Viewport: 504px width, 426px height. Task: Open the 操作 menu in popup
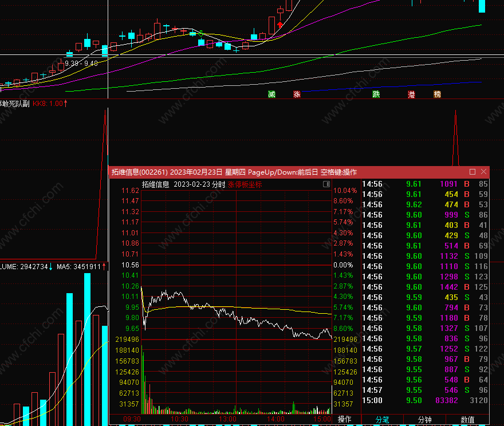[345, 419]
